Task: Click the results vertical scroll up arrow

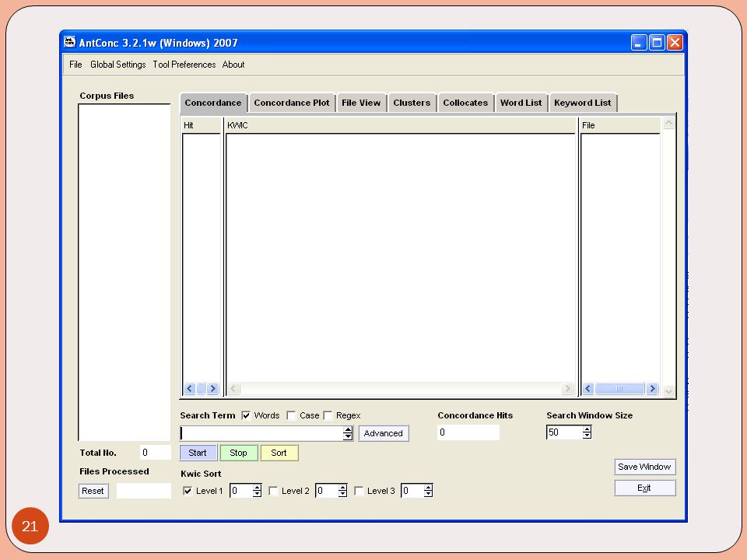Action: tap(668, 123)
